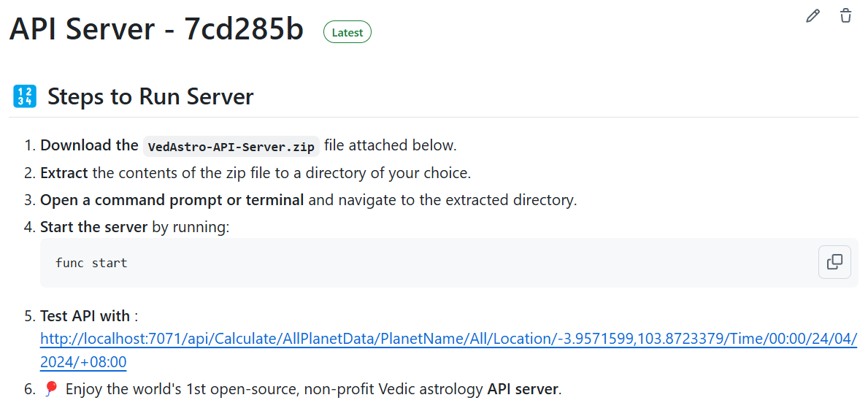Click the Steps to Run Server heading
The width and height of the screenshot is (868, 411).
pos(150,96)
